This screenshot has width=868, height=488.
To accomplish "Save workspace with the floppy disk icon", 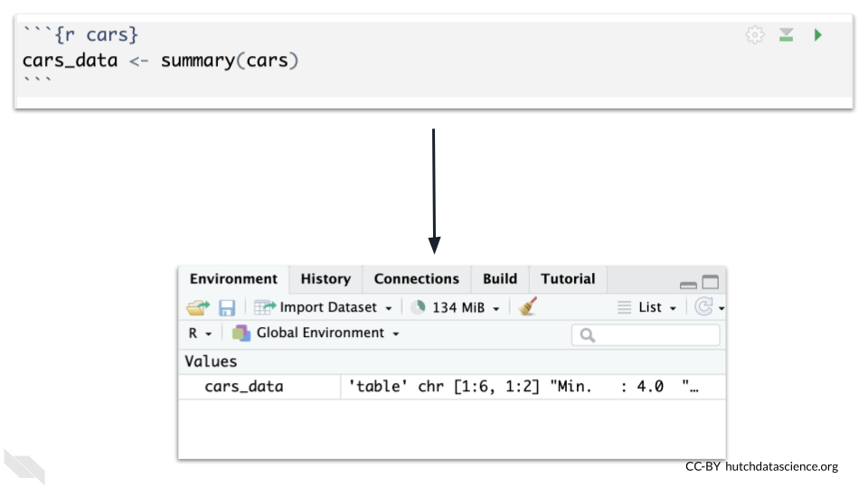I will click(x=227, y=307).
